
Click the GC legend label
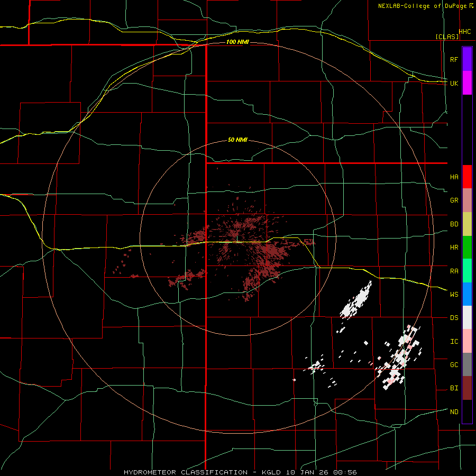click(x=454, y=365)
